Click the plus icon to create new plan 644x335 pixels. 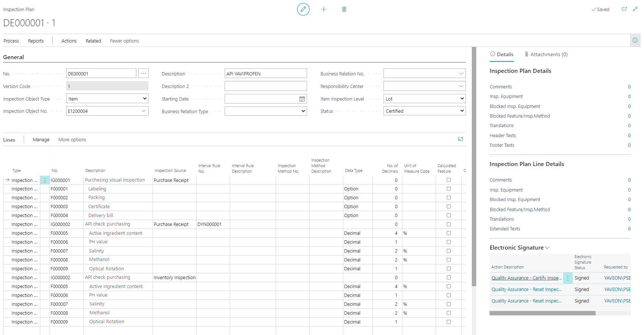tap(324, 9)
